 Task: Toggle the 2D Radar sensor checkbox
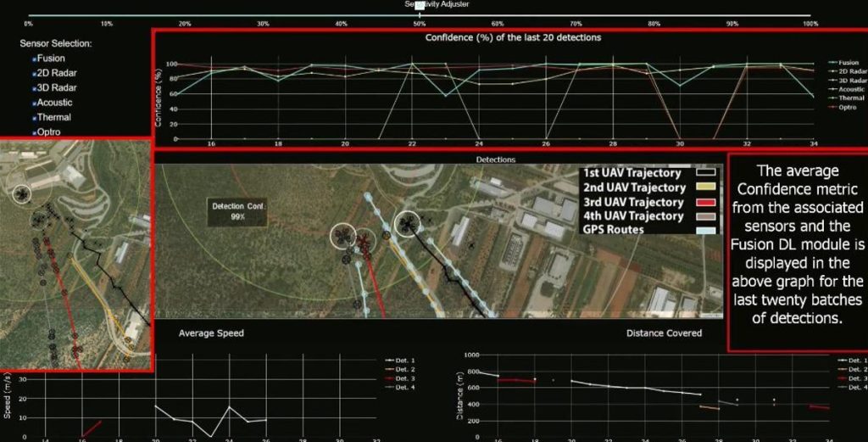[34, 74]
